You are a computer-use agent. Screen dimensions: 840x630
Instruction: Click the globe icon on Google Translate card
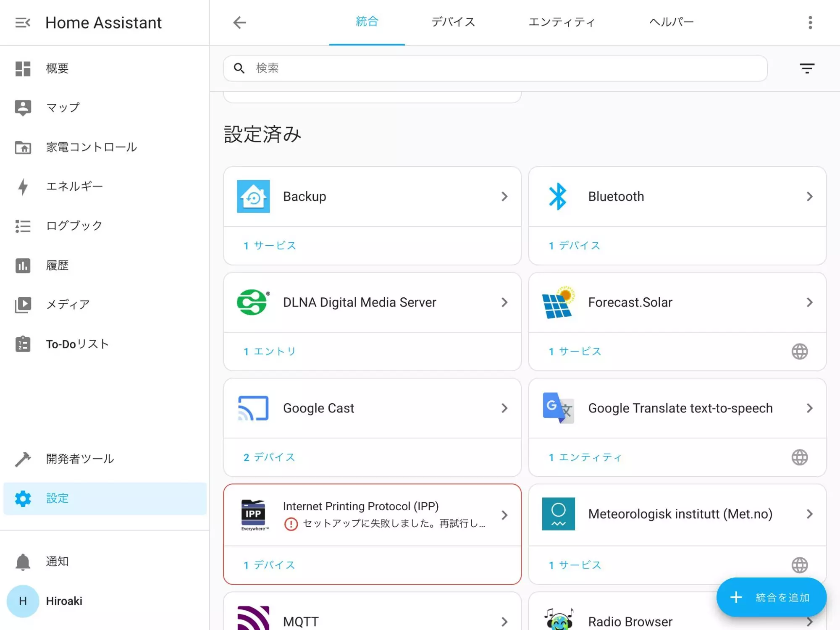pyautogui.click(x=800, y=457)
